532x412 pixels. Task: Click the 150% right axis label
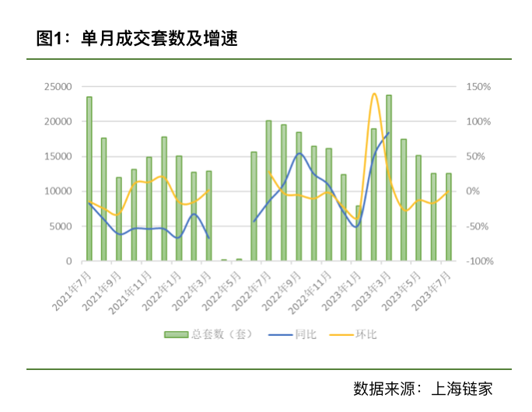coord(479,87)
